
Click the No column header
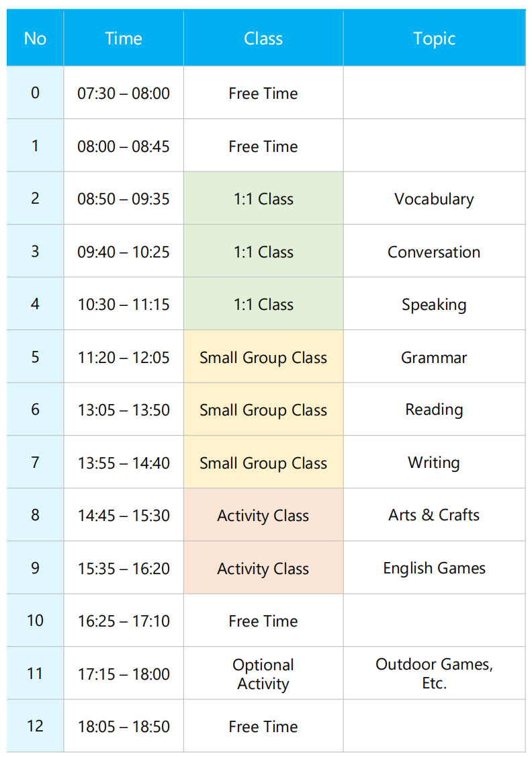coord(35,38)
